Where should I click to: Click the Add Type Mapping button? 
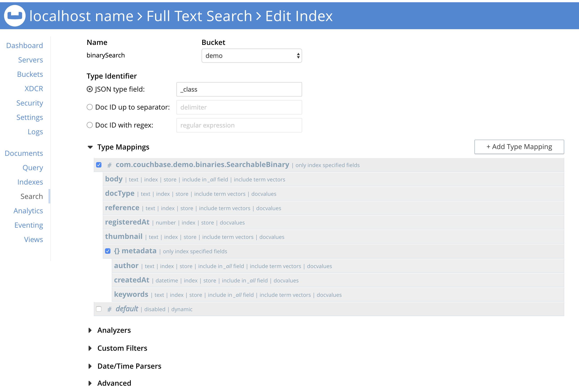(519, 147)
